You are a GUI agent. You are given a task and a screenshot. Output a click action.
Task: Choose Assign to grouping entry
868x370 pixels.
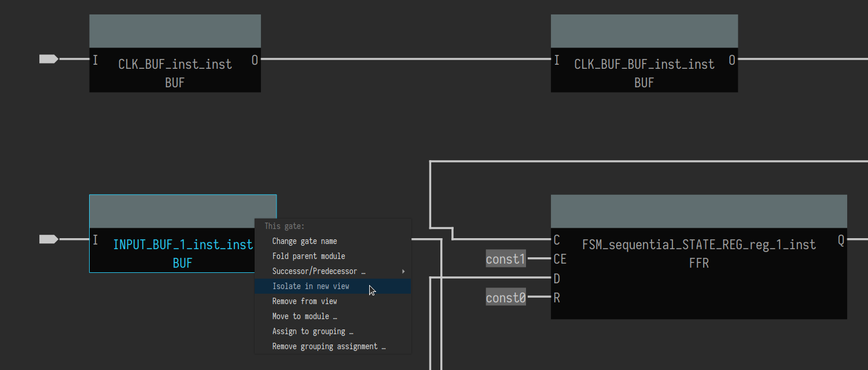pos(312,331)
